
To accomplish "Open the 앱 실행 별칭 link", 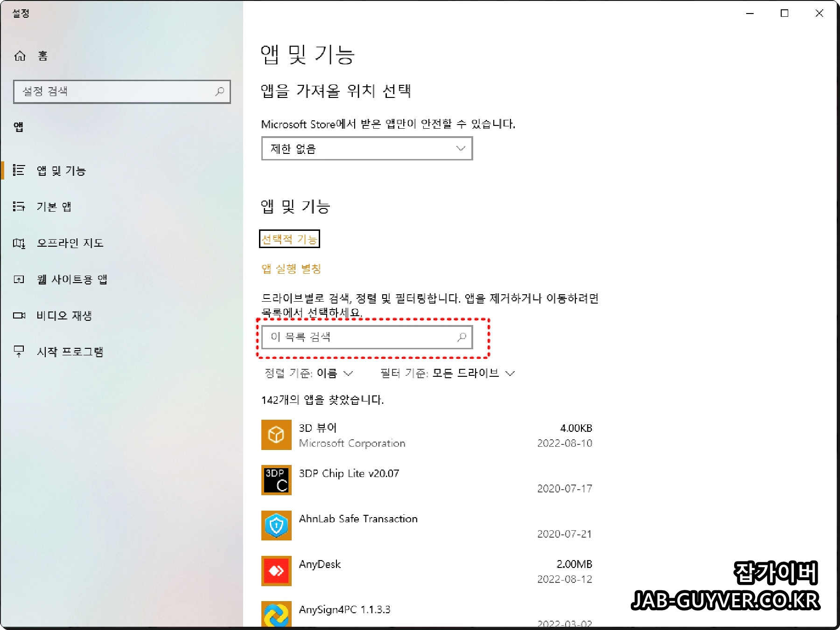I will pos(291,269).
